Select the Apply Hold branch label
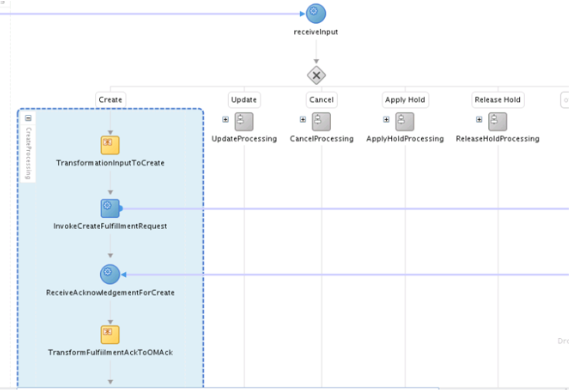This screenshot has width=571, height=392. [405, 100]
